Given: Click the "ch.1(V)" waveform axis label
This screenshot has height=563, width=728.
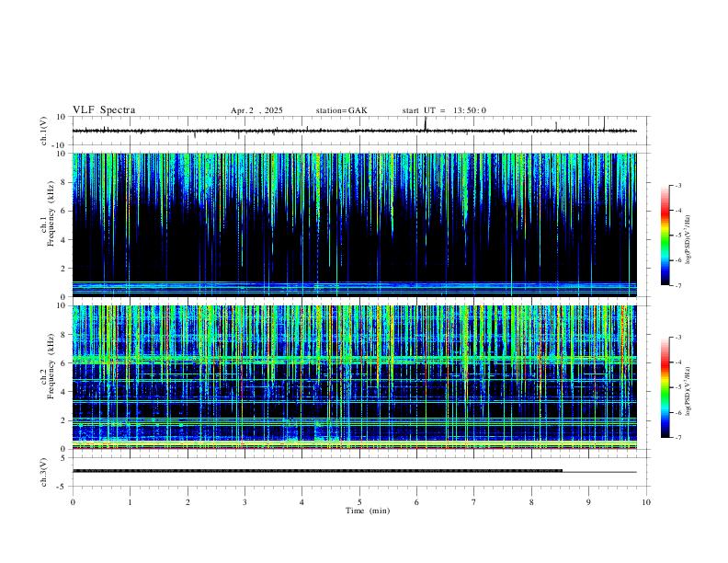Looking at the screenshot, I should pos(44,131).
